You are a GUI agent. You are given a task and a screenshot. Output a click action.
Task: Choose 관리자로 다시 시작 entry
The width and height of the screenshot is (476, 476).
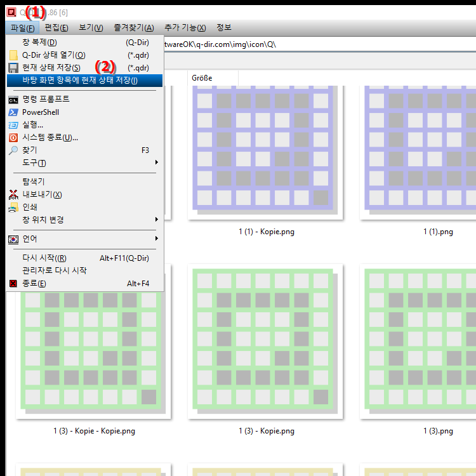coord(84,270)
